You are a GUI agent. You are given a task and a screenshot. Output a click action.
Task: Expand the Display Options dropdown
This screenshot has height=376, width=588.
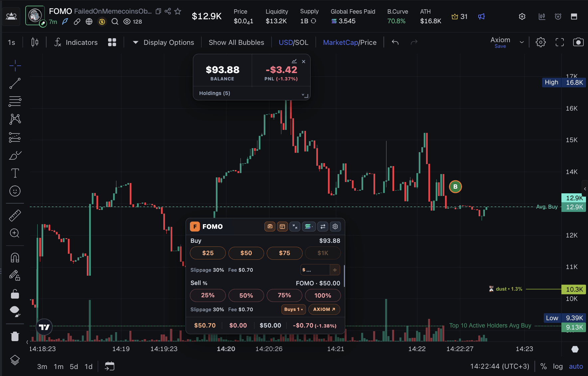[x=163, y=42]
